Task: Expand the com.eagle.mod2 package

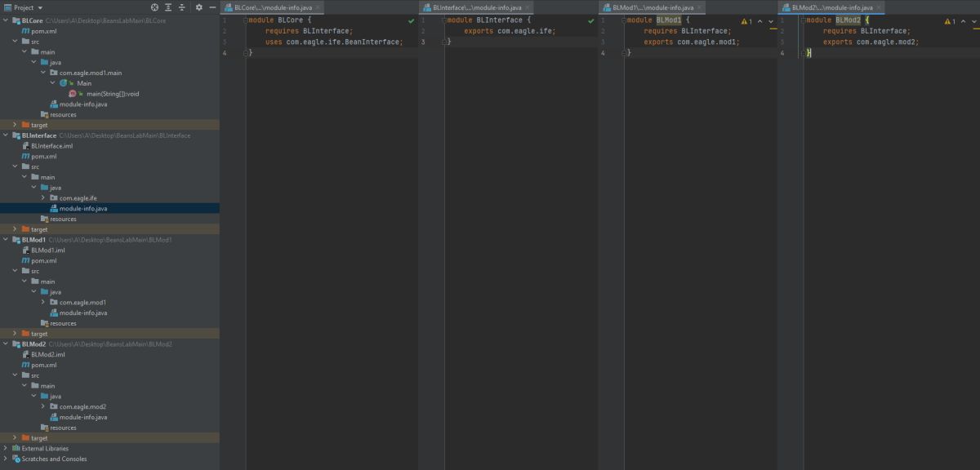Action: coord(44,407)
